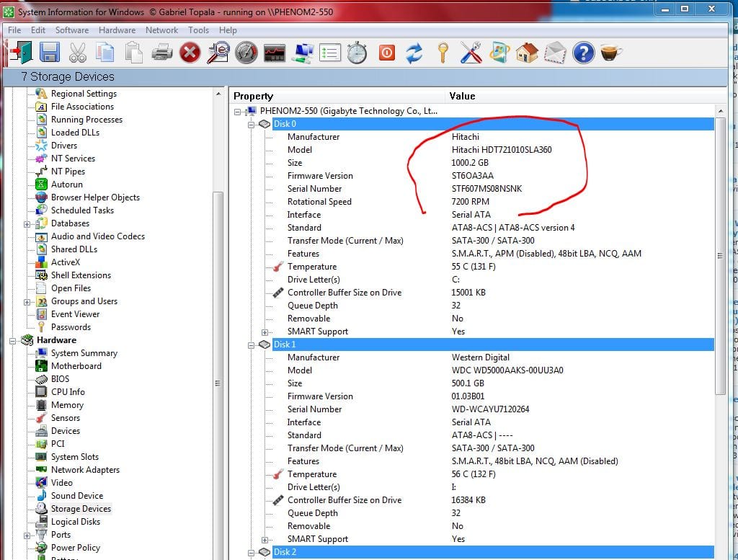Image resolution: width=738 pixels, height=560 pixels.
Task: Select the Disk 1 row
Action: click(493, 345)
